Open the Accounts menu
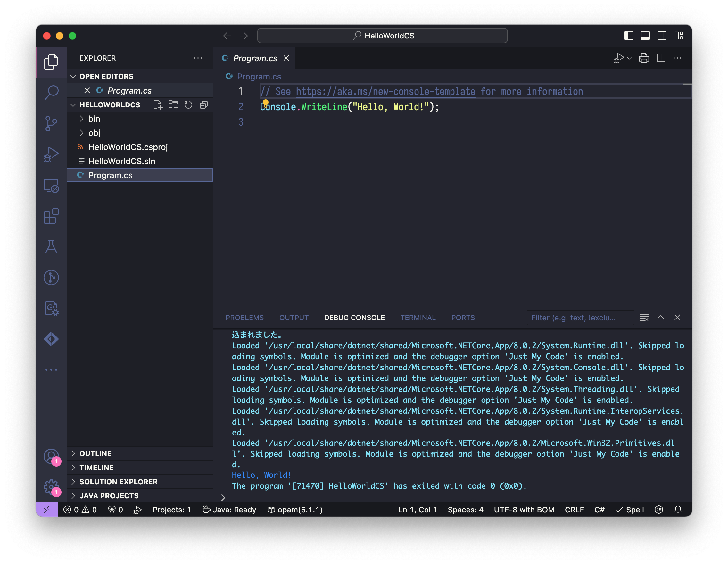 pyautogui.click(x=51, y=456)
